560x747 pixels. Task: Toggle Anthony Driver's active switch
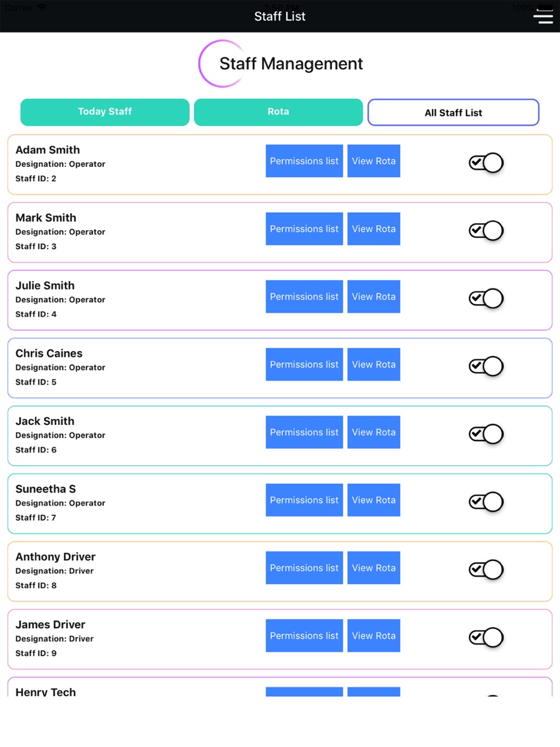(486, 569)
